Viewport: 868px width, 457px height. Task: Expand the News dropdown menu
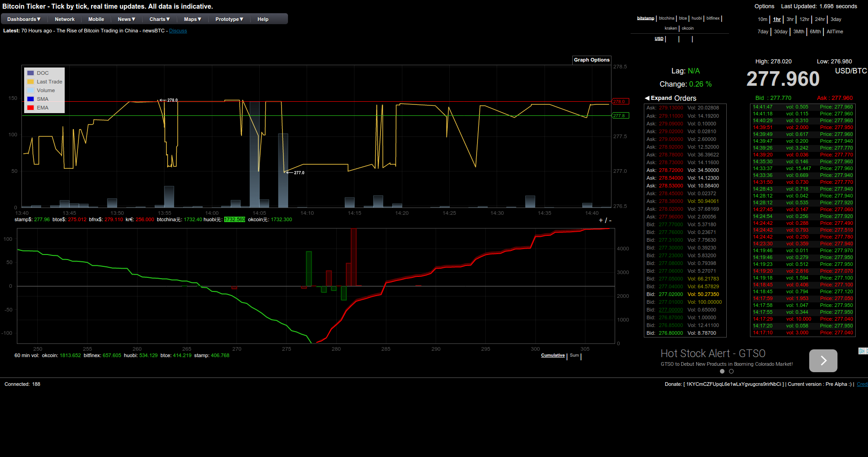coord(126,19)
